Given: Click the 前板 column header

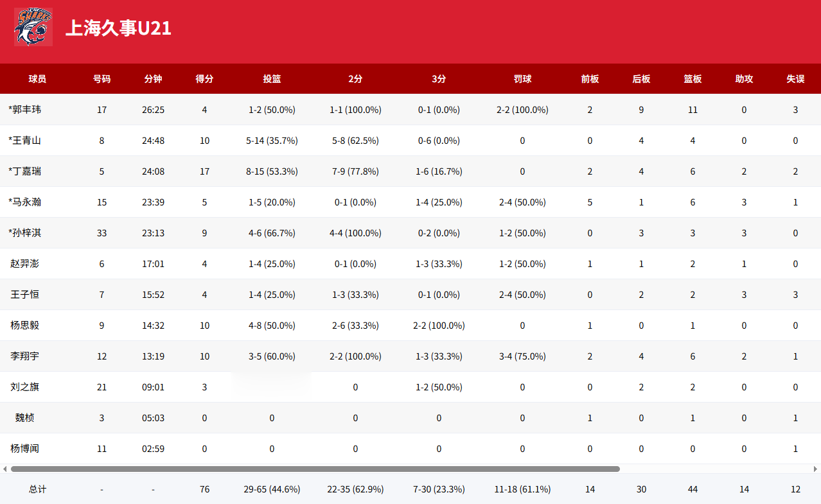Looking at the screenshot, I should point(590,79).
